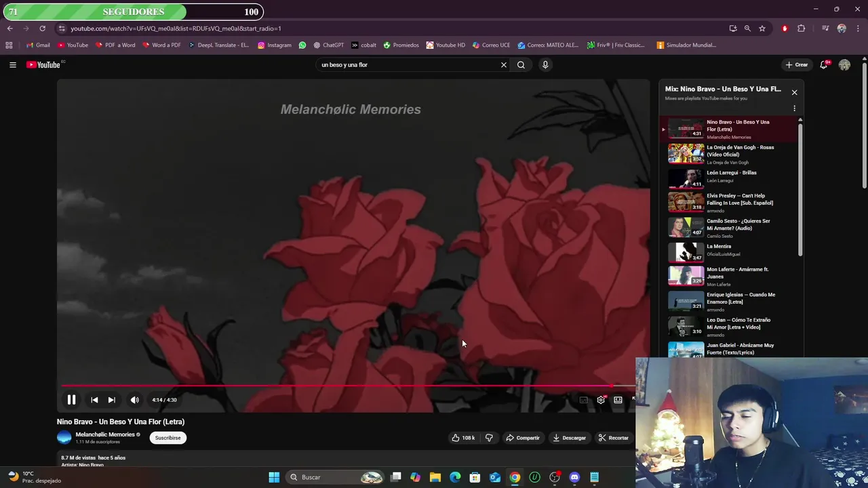Play Enrique Iglesias Cuando Me Enamoro
This screenshot has height=488, width=868.
pyautogui.click(x=729, y=302)
